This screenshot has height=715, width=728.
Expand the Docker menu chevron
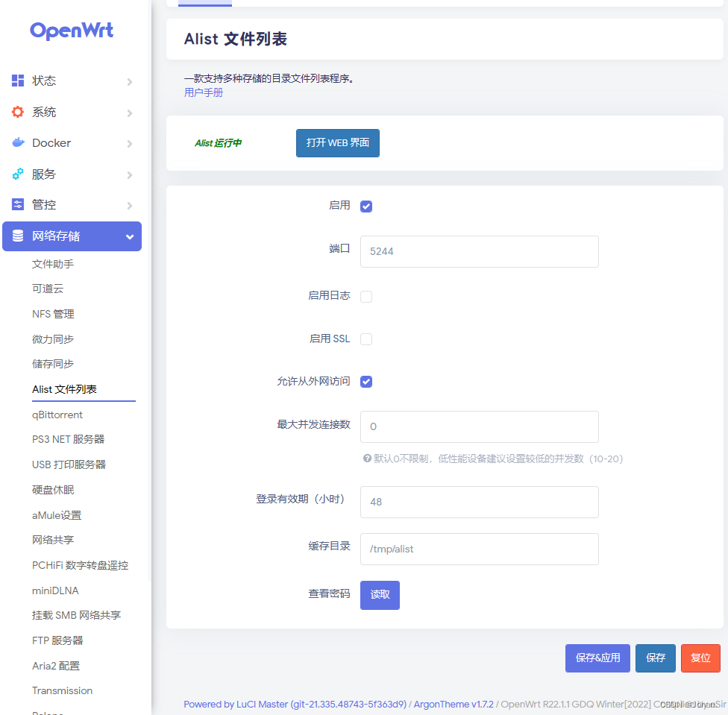[130, 144]
